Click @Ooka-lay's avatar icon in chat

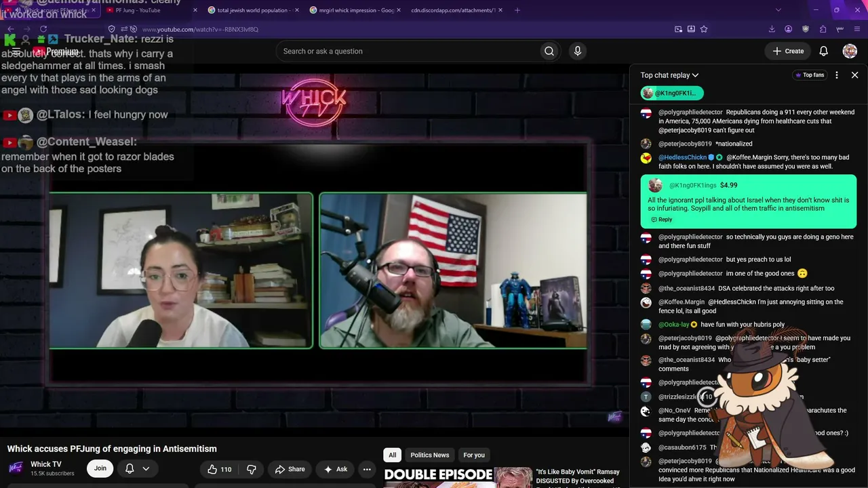(646, 325)
